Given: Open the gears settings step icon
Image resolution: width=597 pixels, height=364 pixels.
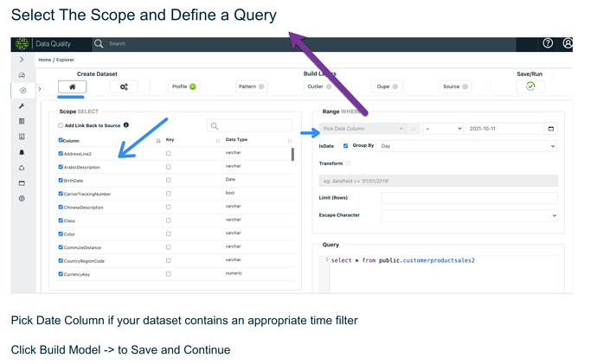Looking at the screenshot, I should [x=124, y=86].
